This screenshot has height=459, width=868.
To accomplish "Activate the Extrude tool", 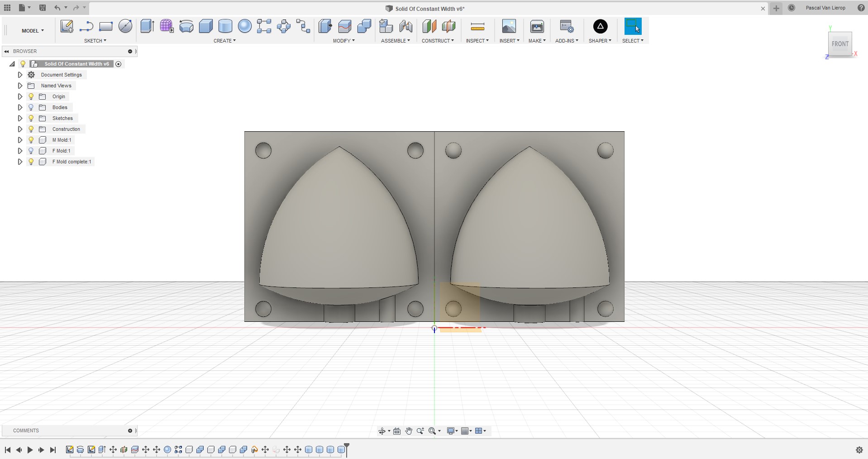I will tap(147, 26).
